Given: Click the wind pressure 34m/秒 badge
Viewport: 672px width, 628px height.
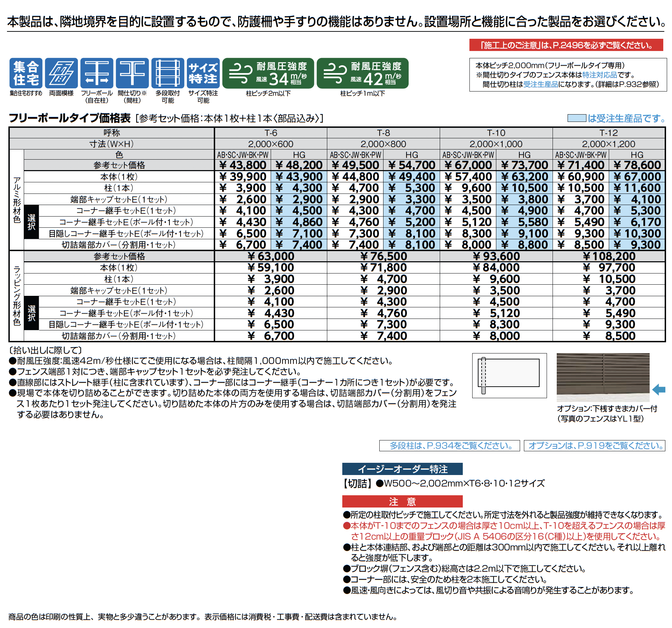Looking at the screenshot, I should pos(268,73).
